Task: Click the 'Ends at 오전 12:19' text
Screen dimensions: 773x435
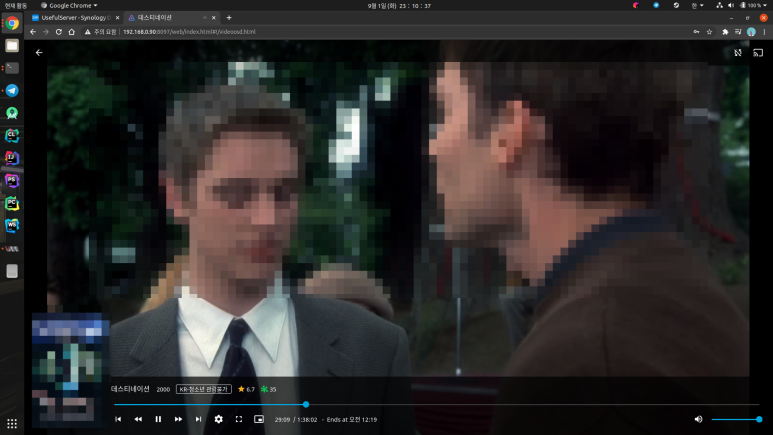Action: (352, 420)
